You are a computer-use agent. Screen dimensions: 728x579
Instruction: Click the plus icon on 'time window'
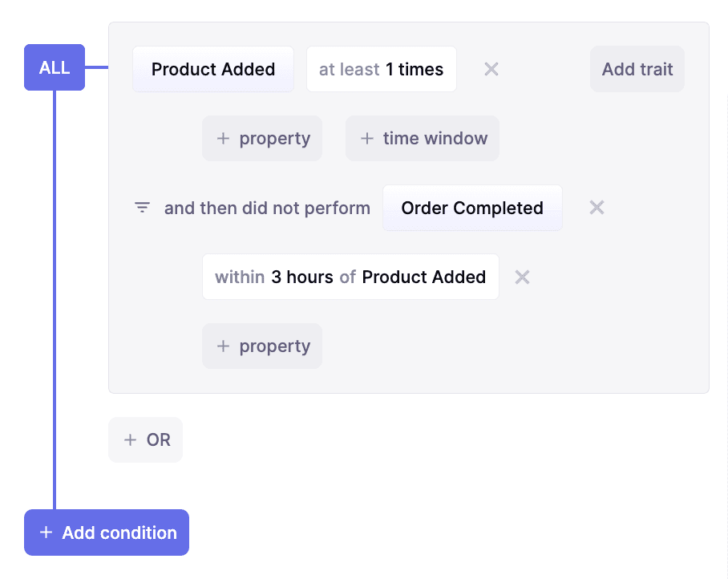(x=367, y=139)
